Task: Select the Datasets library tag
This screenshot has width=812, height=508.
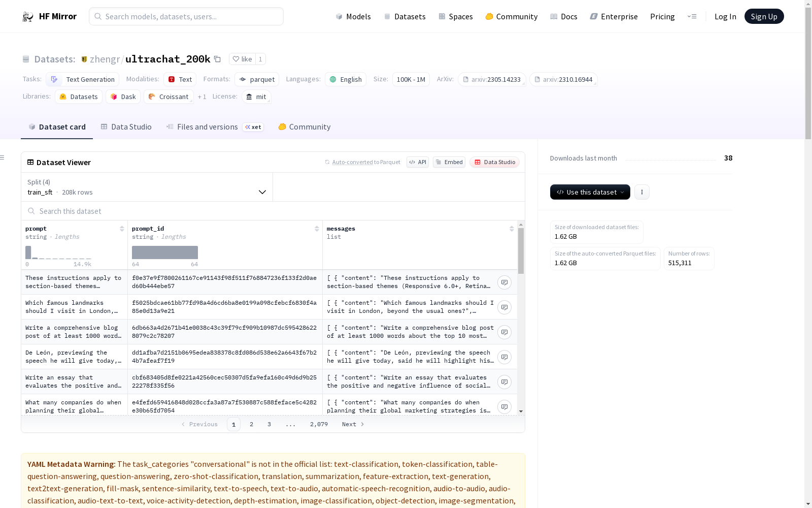Action: (79, 97)
